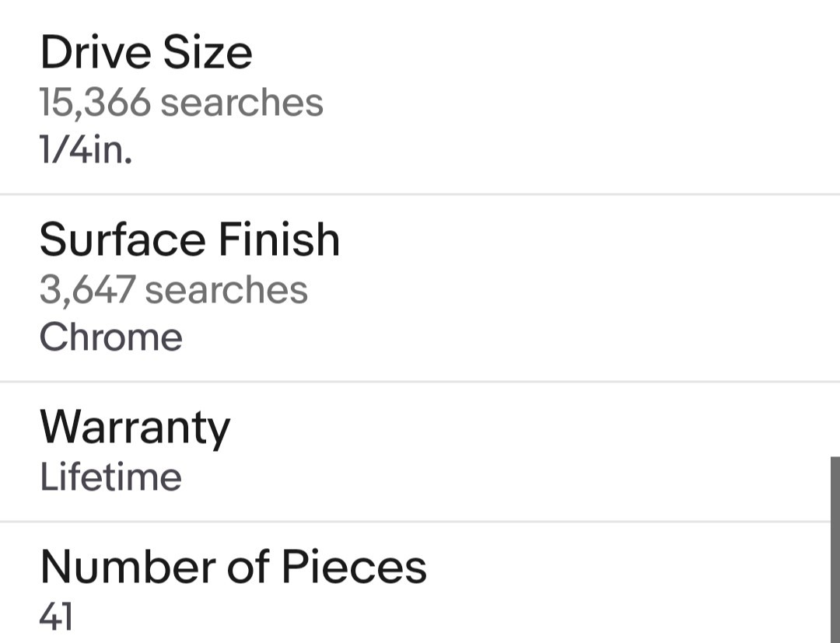The width and height of the screenshot is (840, 643).
Task: Select the Lifetime warranty value
Action: tap(111, 477)
